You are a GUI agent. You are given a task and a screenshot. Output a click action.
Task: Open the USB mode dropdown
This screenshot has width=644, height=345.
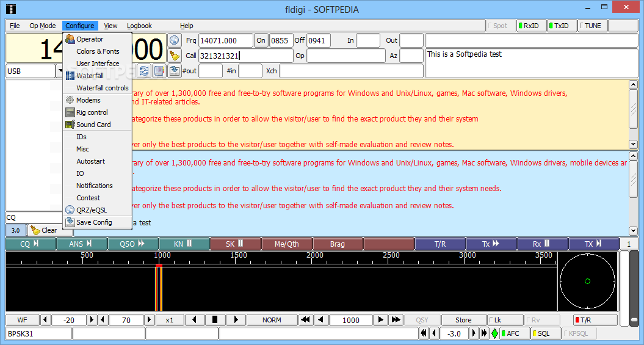pos(59,71)
